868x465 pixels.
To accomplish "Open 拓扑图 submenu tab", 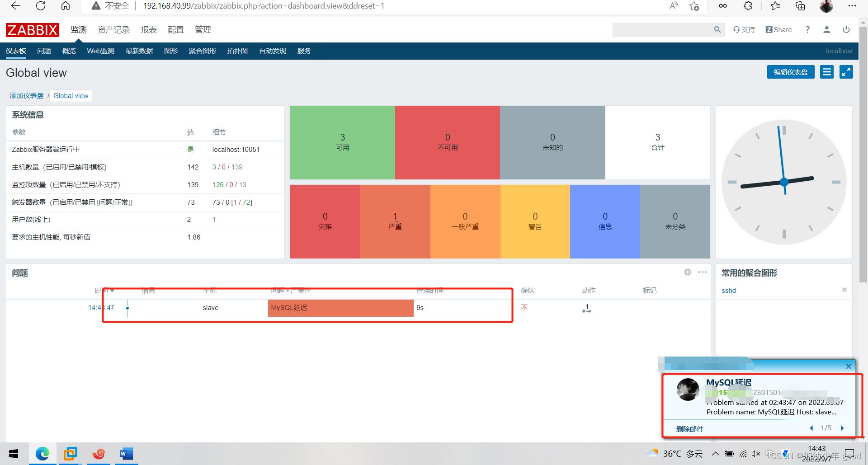I will pyautogui.click(x=237, y=51).
